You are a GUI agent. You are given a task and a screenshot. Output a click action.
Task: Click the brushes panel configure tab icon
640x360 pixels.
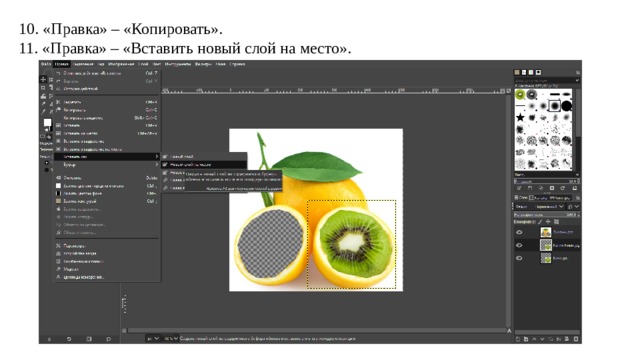(x=578, y=73)
